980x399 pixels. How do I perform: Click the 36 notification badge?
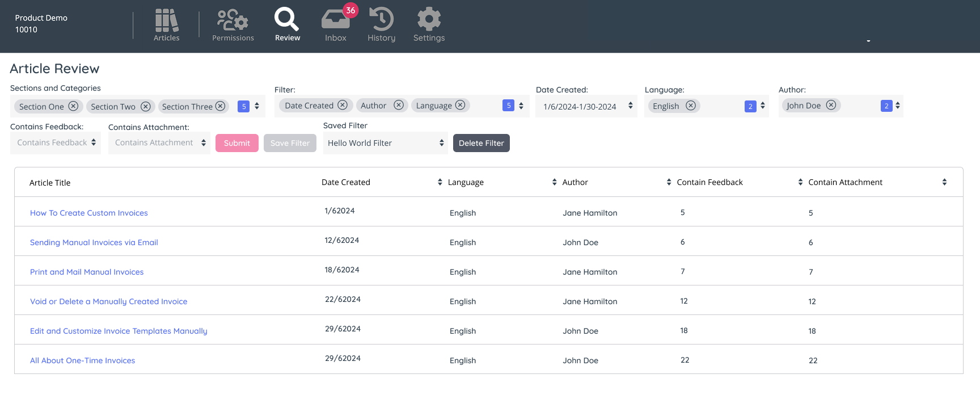[350, 10]
